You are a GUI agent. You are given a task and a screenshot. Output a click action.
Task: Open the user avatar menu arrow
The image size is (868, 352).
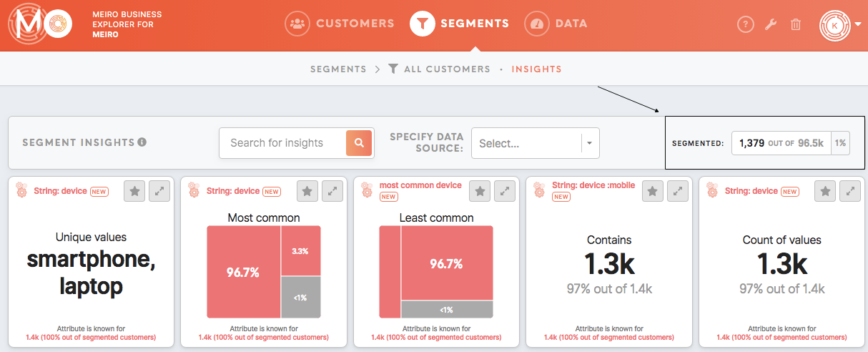coord(858,24)
